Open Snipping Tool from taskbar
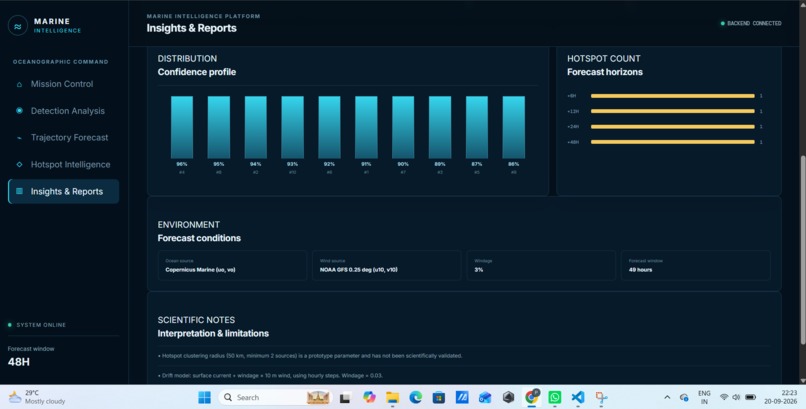This screenshot has height=409, width=806. coord(601,397)
